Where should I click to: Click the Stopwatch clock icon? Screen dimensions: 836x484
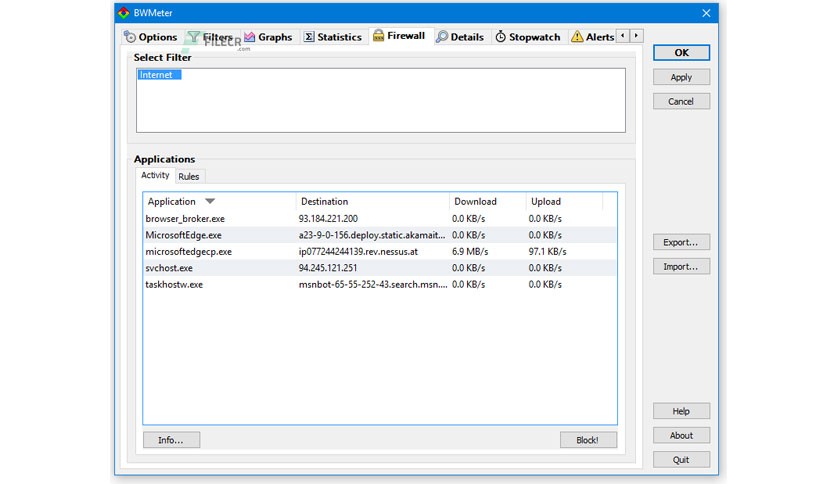500,37
